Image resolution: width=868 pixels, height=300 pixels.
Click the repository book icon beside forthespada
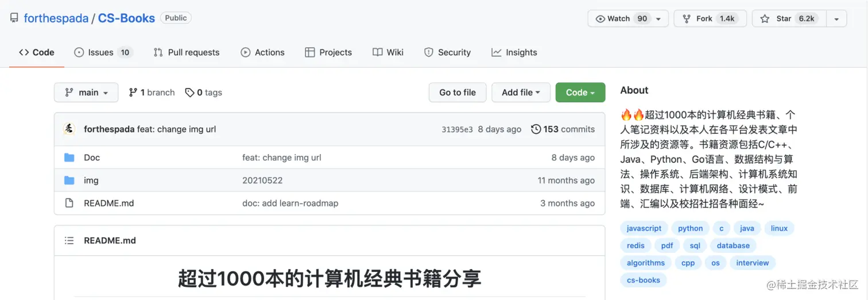pos(14,18)
